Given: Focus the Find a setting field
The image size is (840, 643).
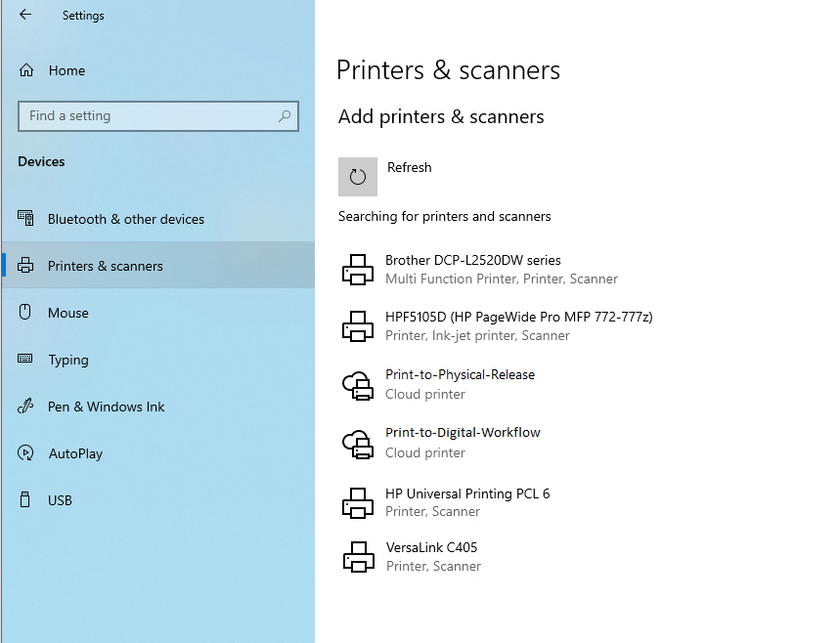Looking at the screenshot, I should (158, 116).
